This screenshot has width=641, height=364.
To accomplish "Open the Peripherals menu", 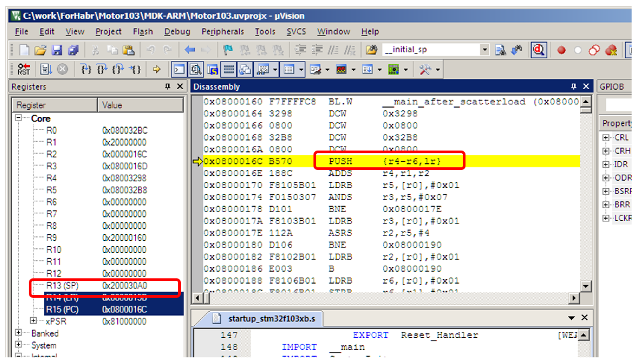I will [223, 31].
